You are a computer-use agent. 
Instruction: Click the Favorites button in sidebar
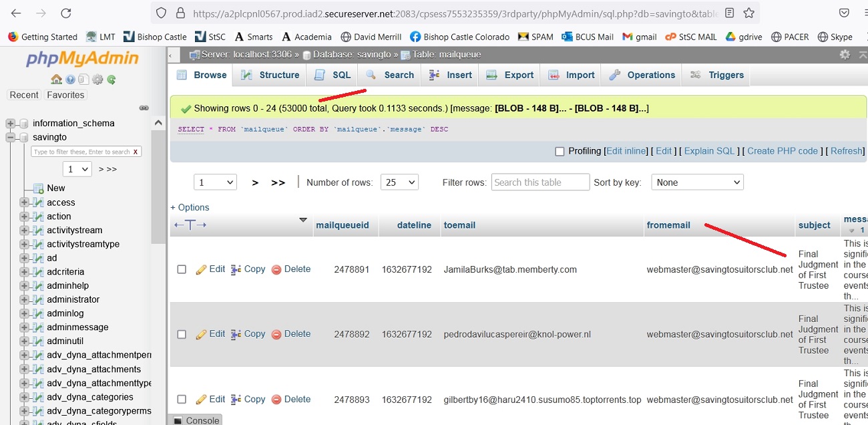coord(65,95)
